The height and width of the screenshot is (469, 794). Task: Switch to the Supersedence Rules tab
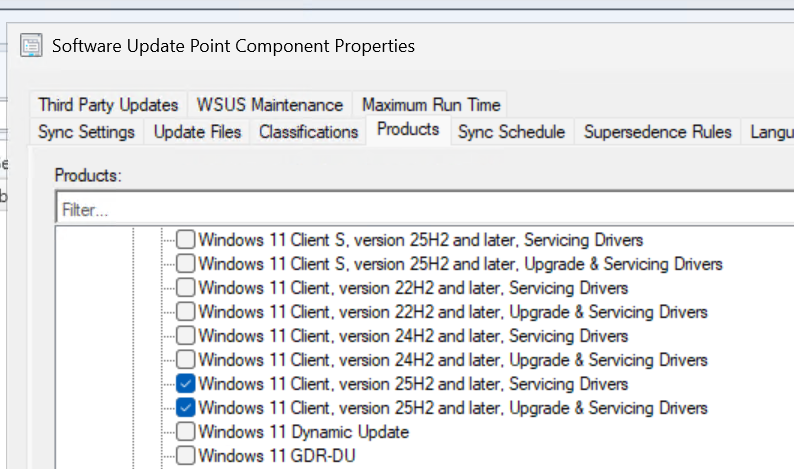click(658, 132)
